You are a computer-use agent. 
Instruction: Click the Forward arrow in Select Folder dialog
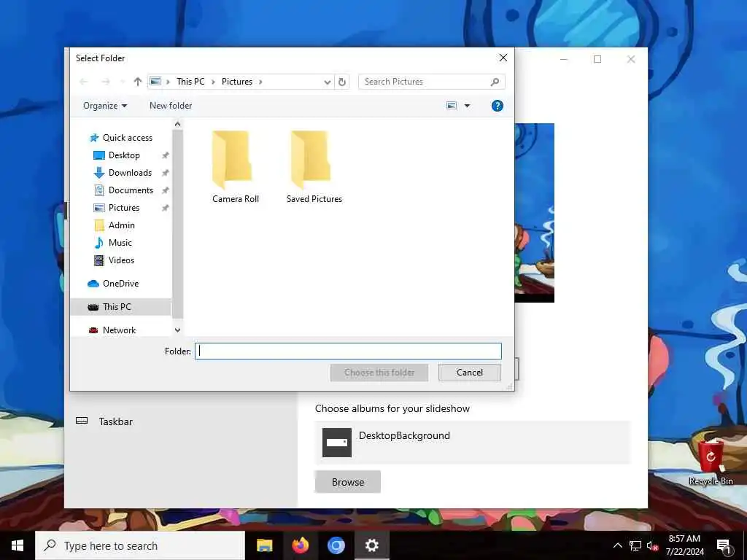[106, 82]
